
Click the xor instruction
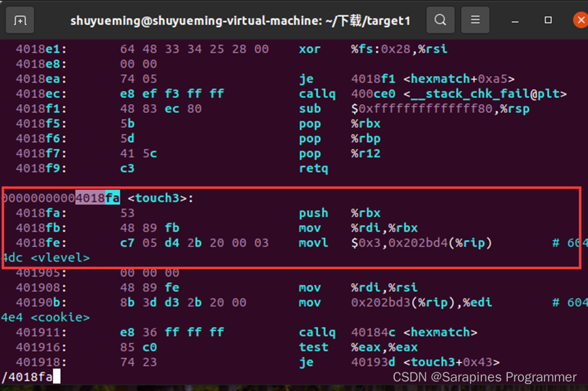pyautogui.click(x=310, y=49)
